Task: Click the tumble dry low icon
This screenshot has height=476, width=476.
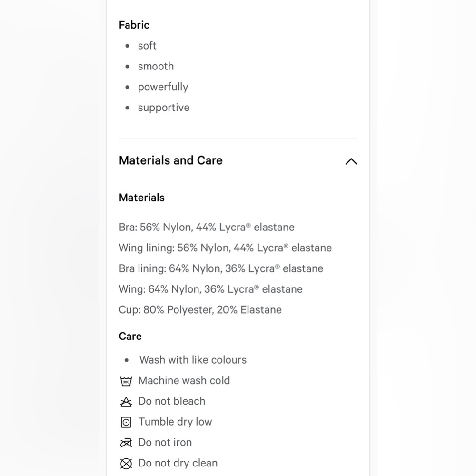Action: click(126, 422)
